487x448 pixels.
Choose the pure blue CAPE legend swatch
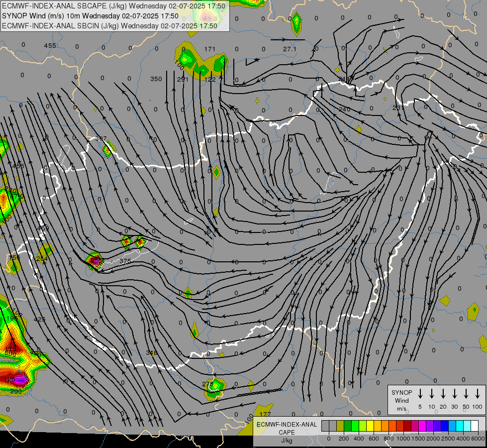445,426
